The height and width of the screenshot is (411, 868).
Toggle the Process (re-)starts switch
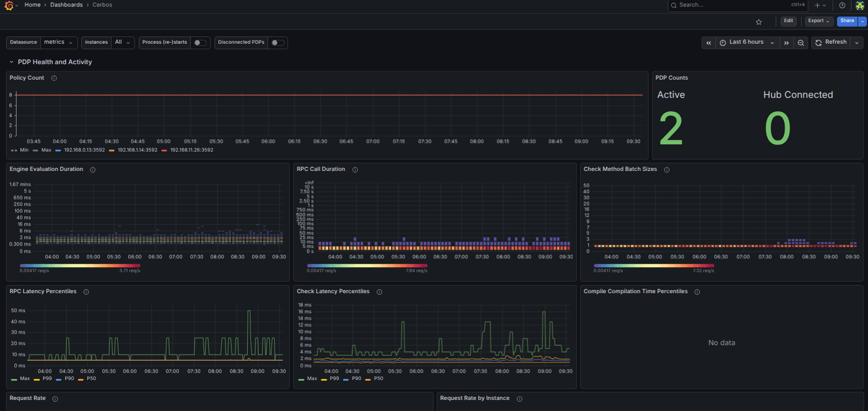point(200,43)
